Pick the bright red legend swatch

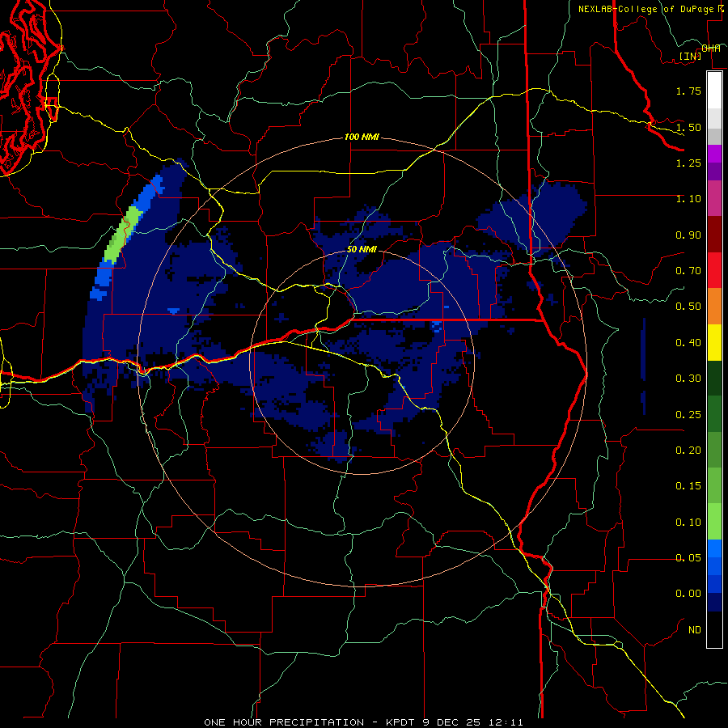(714, 270)
